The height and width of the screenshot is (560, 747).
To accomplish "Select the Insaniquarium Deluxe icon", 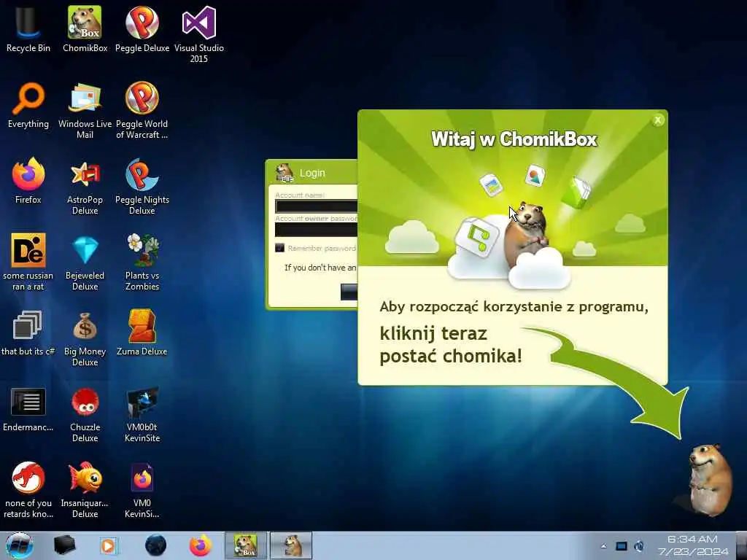I will point(85,489).
